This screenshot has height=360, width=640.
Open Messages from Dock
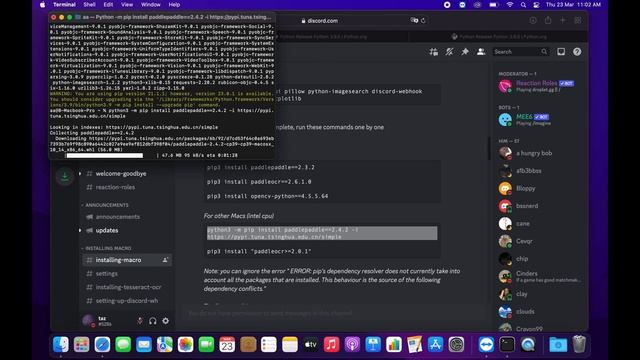tap(123, 344)
